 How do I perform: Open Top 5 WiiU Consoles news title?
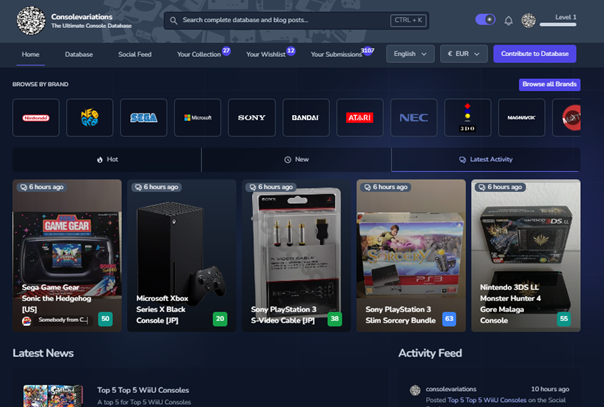click(143, 390)
